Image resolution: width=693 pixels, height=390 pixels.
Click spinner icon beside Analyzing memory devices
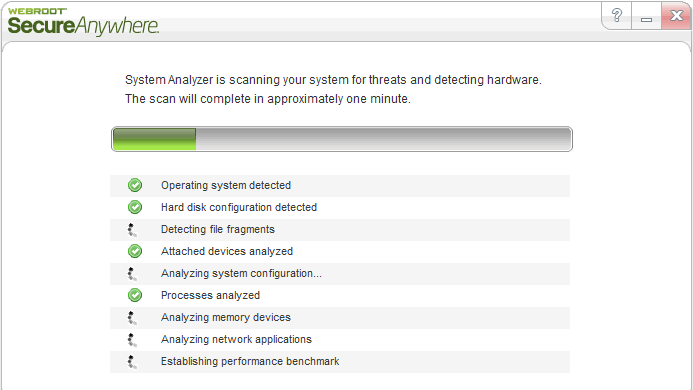tap(132, 318)
